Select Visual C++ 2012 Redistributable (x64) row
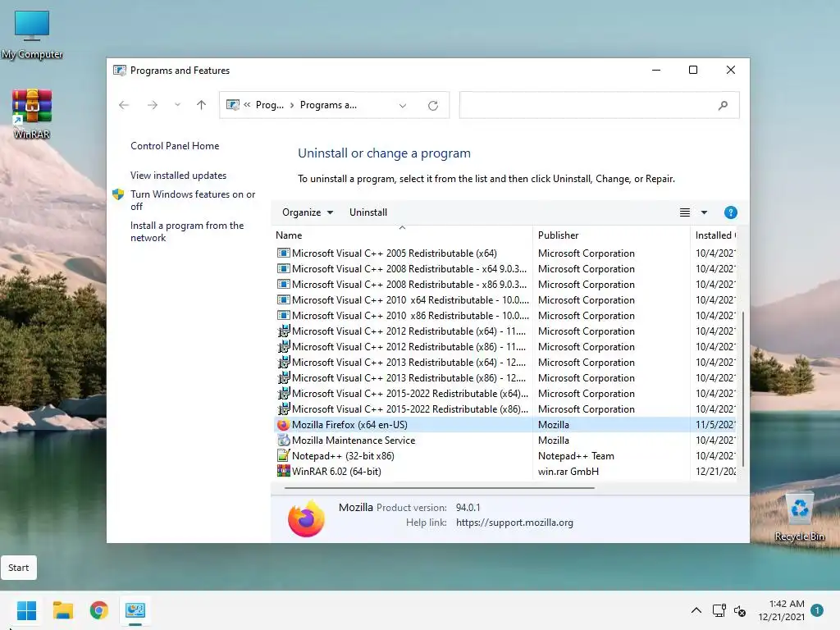 click(x=402, y=331)
